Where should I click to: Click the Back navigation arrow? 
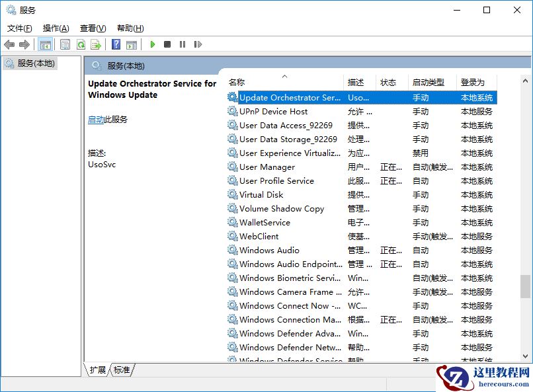(x=9, y=44)
